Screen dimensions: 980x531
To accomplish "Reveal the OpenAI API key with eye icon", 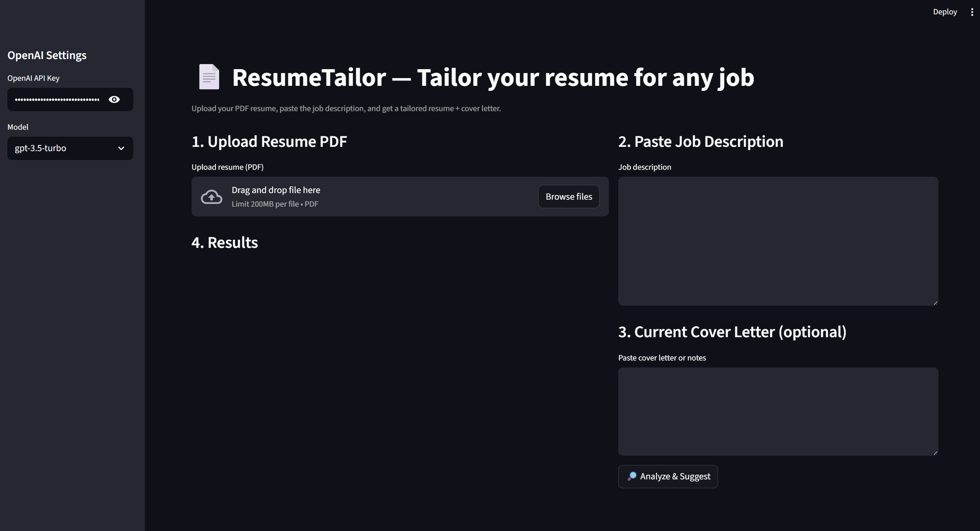I will [x=114, y=99].
